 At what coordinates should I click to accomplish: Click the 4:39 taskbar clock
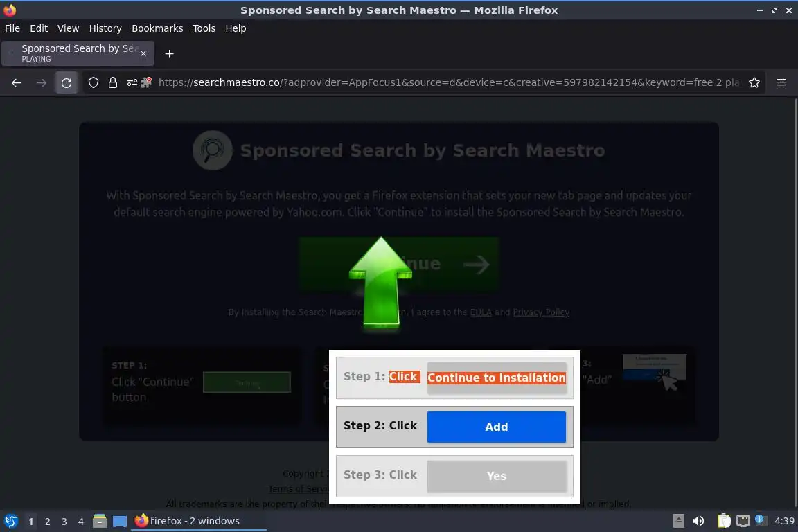coord(784,521)
